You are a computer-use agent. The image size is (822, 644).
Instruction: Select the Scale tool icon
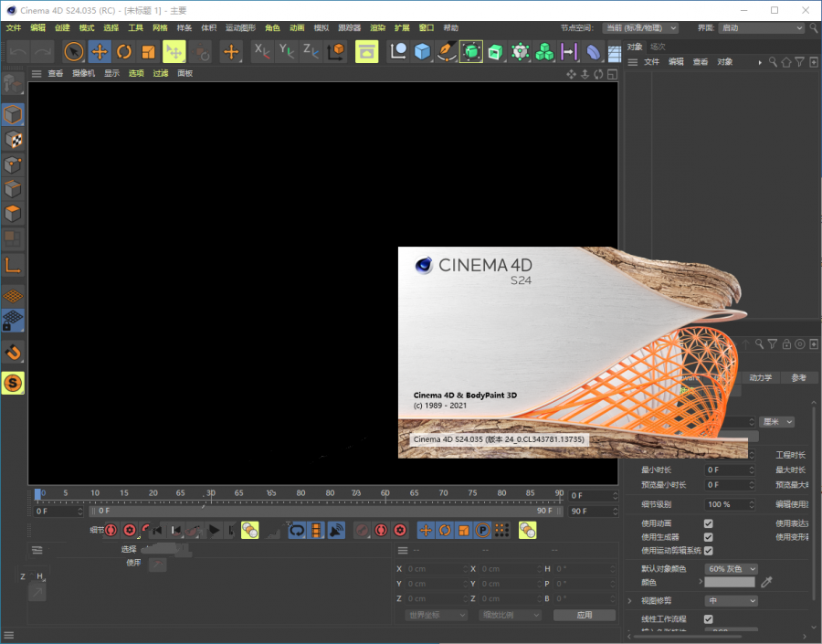[x=148, y=51]
